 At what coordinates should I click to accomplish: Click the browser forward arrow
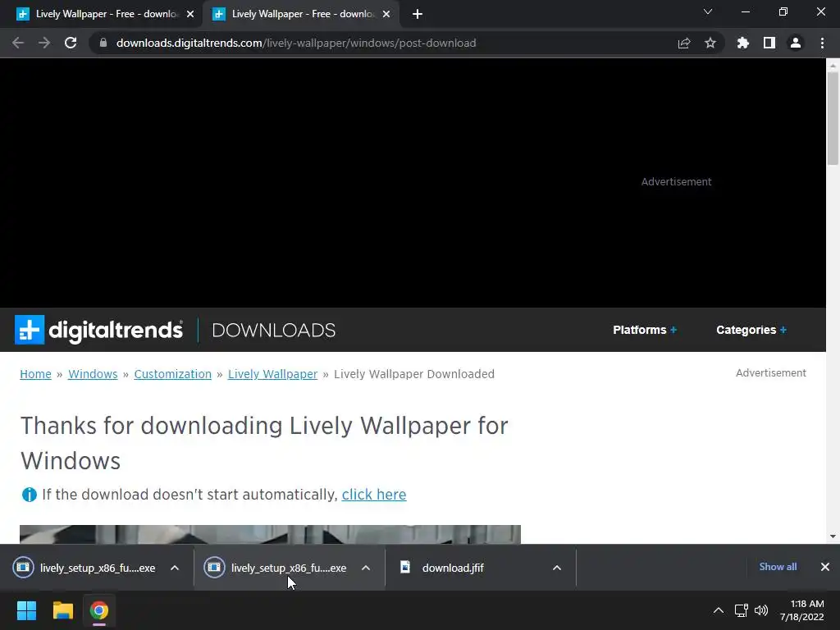coord(44,43)
